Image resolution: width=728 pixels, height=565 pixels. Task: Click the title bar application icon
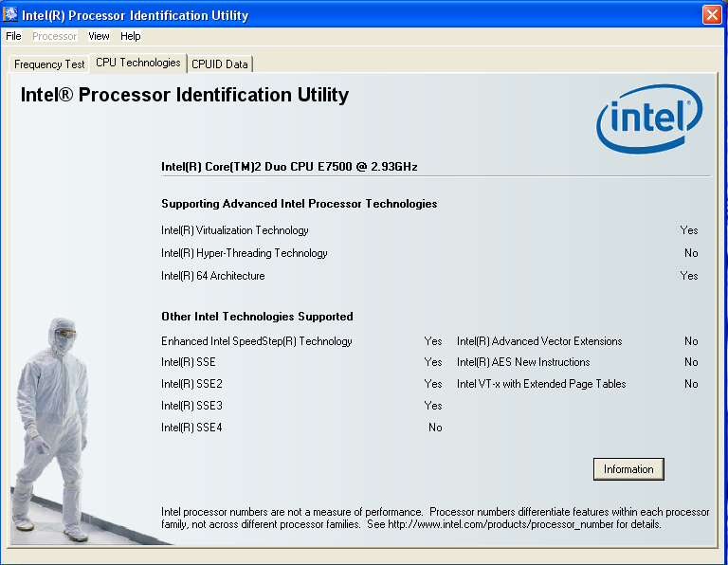[10, 14]
